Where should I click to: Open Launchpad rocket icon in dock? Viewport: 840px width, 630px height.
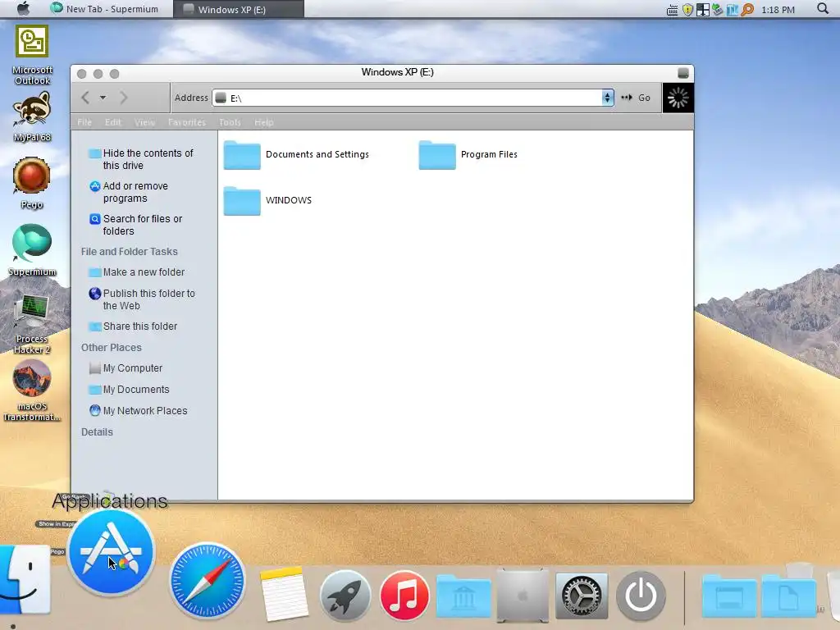tap(345, 596)
